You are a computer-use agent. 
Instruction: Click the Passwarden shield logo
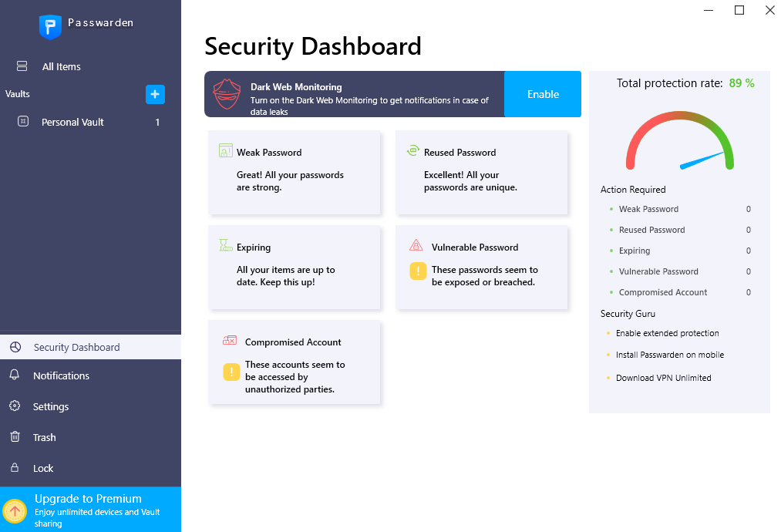click(x=50, y=27)
